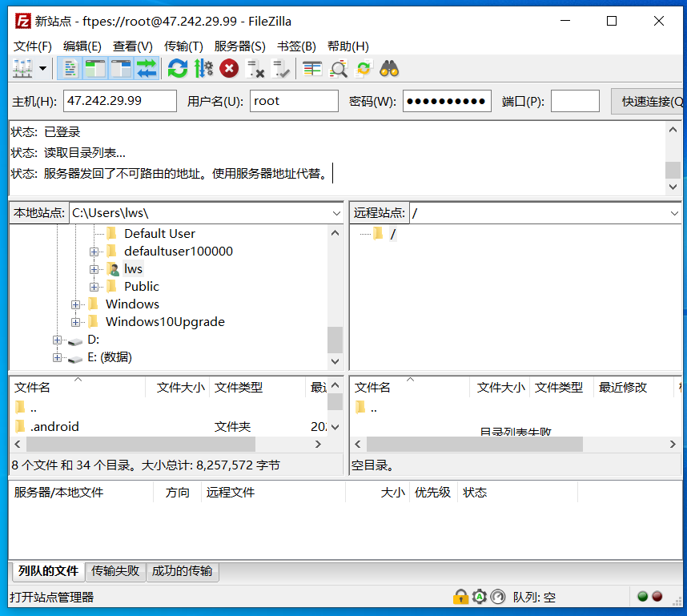Select .android folder in local list
The height and width of the screenshot is (616, 687).
pyautogui.click(x=54, y=427)
